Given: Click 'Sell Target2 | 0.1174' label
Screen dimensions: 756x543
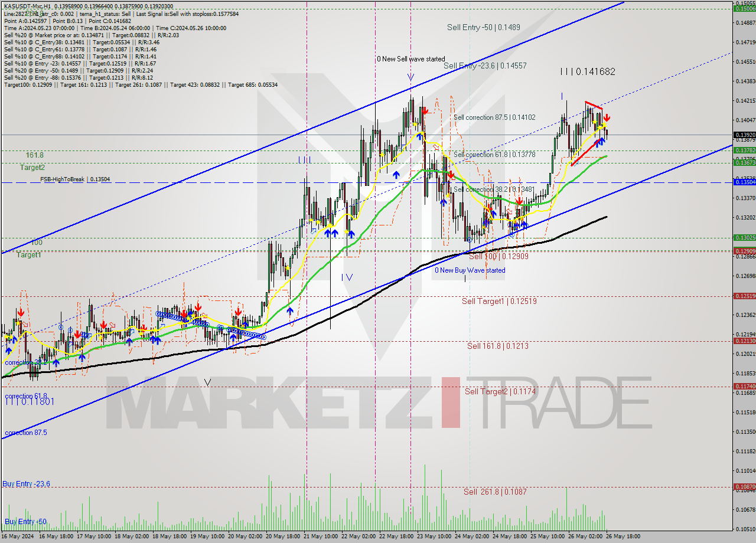Looking at the screenshot, I should (500, 391).
